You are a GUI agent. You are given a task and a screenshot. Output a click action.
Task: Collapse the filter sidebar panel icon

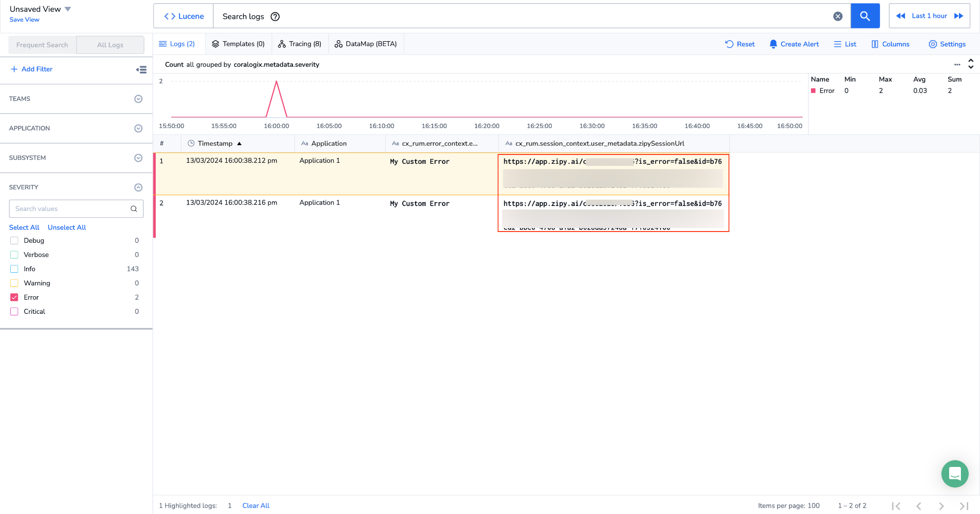coord(141,70)
